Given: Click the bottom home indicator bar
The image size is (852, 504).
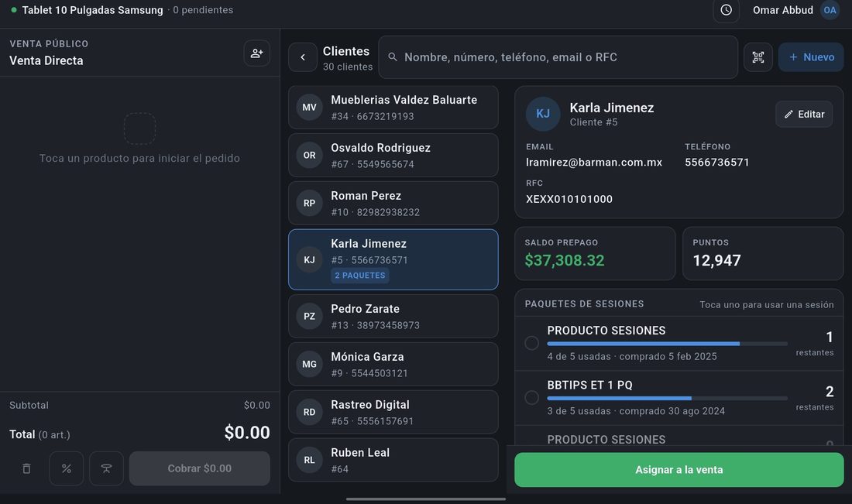Looking at the screenshot, I should [x=425, y=499].
